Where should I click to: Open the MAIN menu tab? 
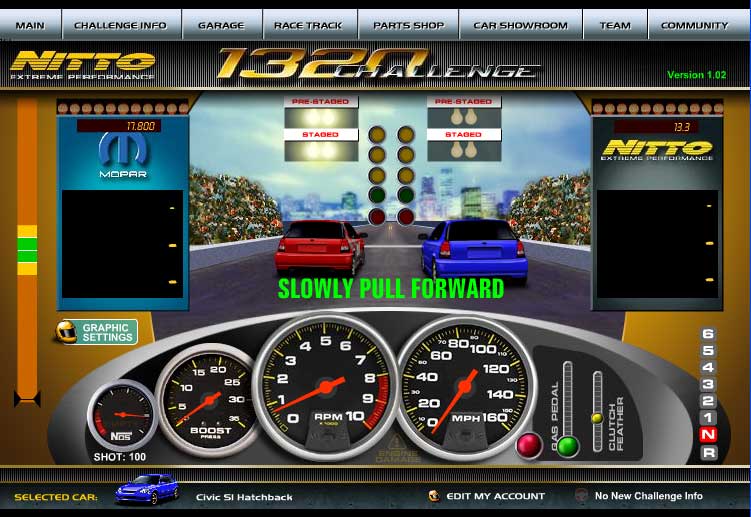pyautogui.click(x=31, y=25)
